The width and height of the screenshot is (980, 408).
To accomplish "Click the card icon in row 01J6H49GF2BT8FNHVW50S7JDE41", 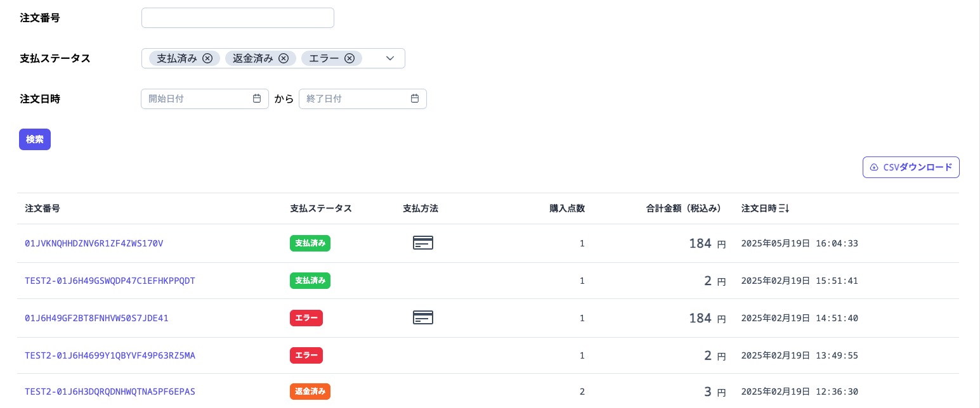I will [x=422, y=317].
